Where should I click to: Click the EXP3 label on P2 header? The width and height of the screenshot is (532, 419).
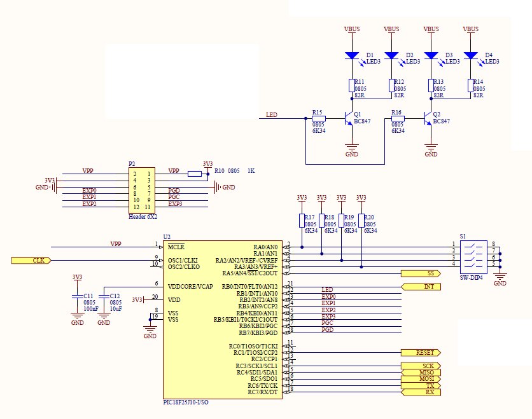(175, 203)
